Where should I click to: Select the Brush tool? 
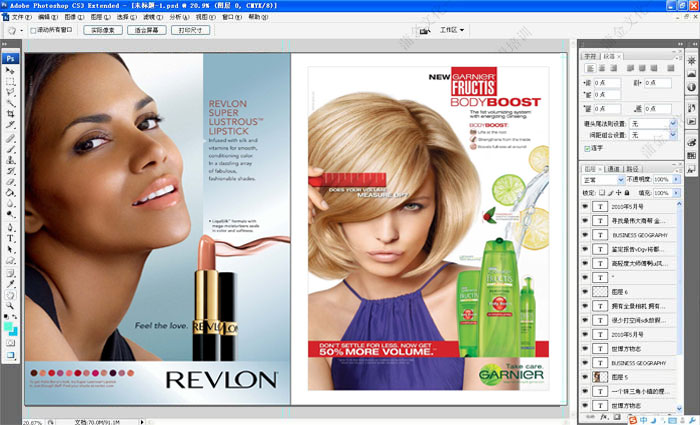10,149
